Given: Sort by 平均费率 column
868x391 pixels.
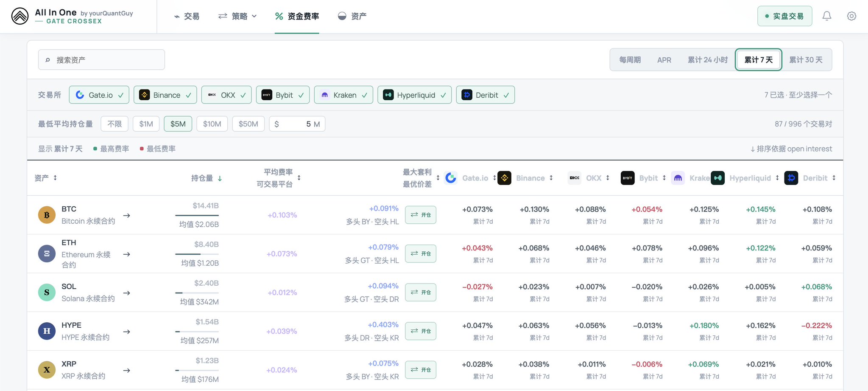Looking at the screenshot, I should (x=279, y=178).
